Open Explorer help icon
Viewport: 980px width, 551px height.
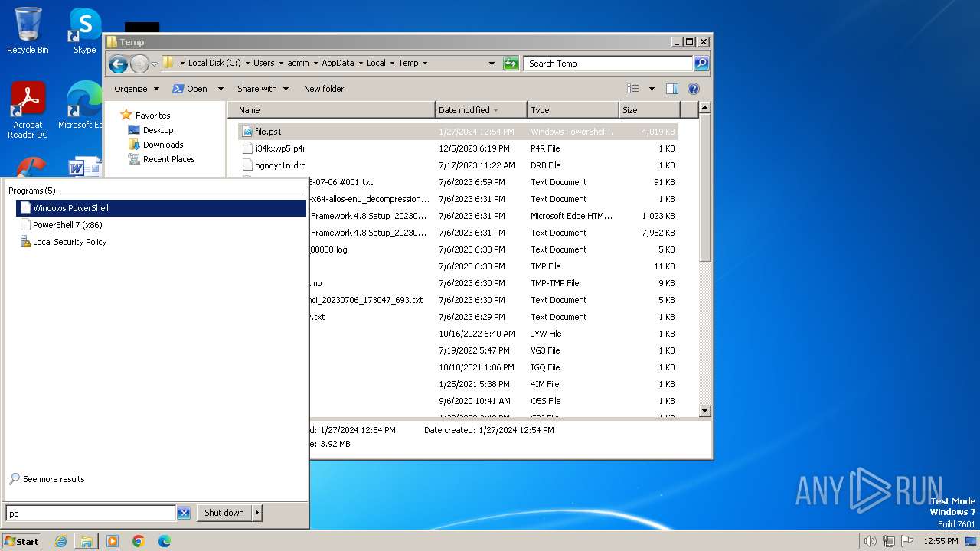coord(694,89)
